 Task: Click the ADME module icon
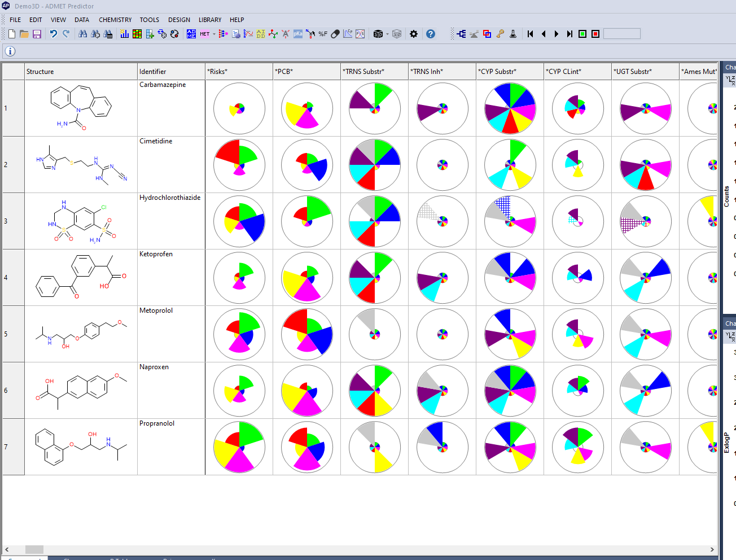tap(191, 34)
